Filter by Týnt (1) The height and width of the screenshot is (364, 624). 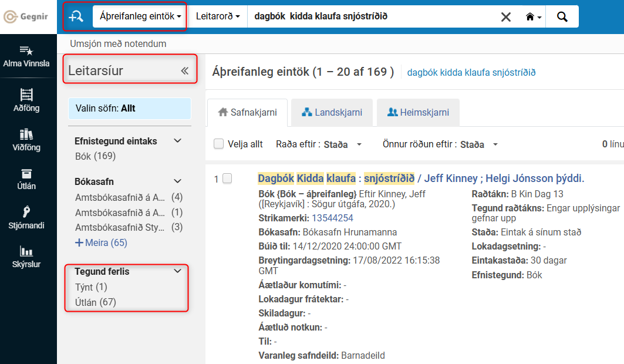click(x=91, y=287)
